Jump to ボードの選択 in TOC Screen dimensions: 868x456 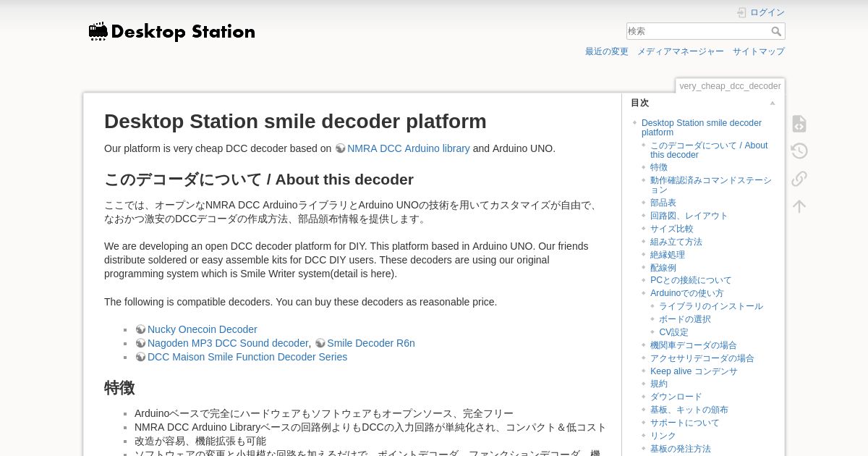pyautogui.click(x=685, y=319)
